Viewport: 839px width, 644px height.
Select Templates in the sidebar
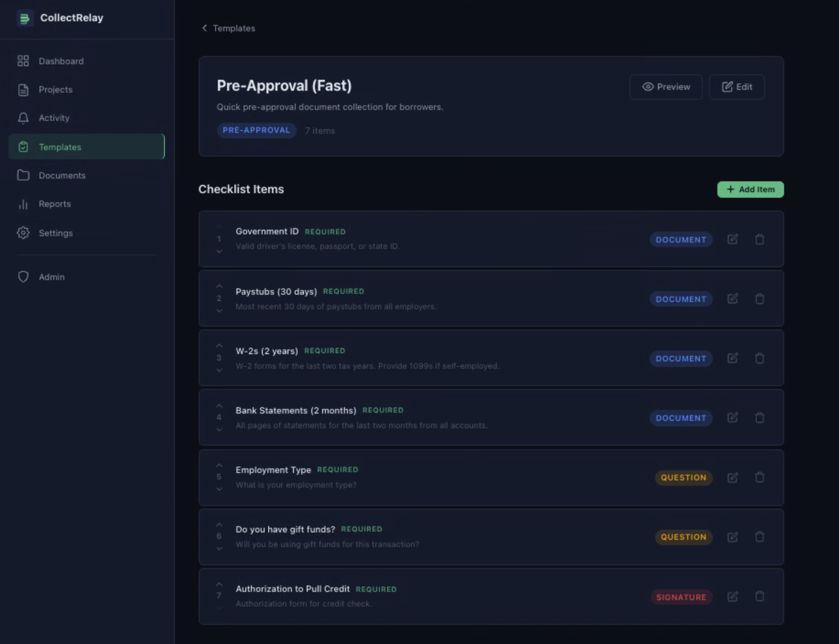point(60,147)
